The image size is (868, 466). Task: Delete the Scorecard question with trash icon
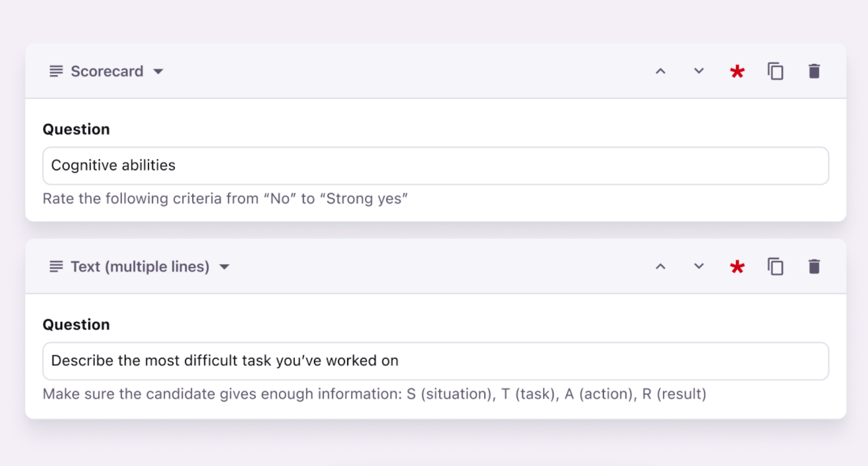(x=814, y=71)
